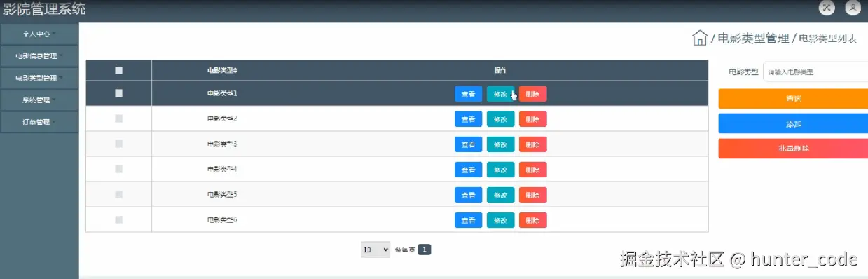868x279 pixels.
Task: Check the box for 电影类型5 row
Action: point(118,194)
